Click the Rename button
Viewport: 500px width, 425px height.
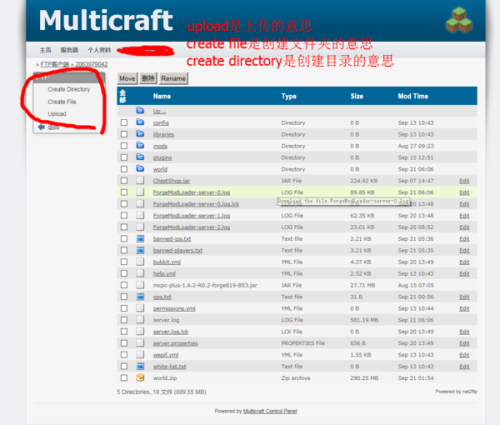click(x=173, y=78)
